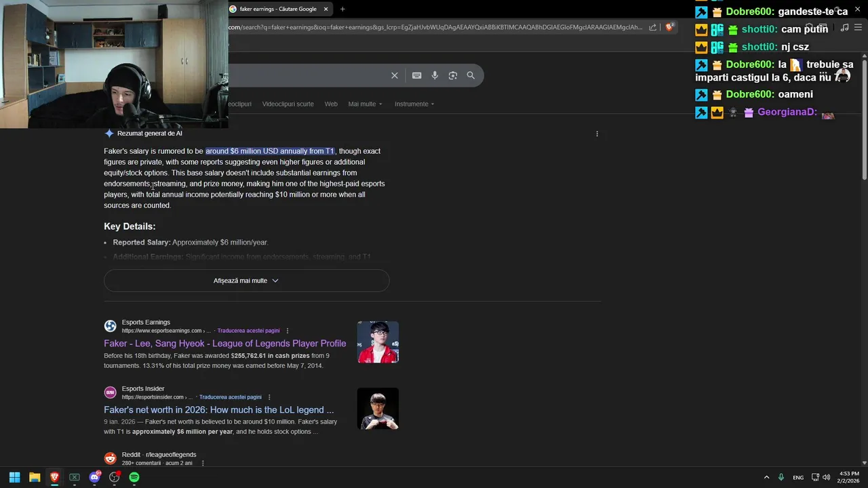Viewport: 868px width, 488px height.
Task: Click the Esports Insider site favicon
Action: click(x=110, y=392)
